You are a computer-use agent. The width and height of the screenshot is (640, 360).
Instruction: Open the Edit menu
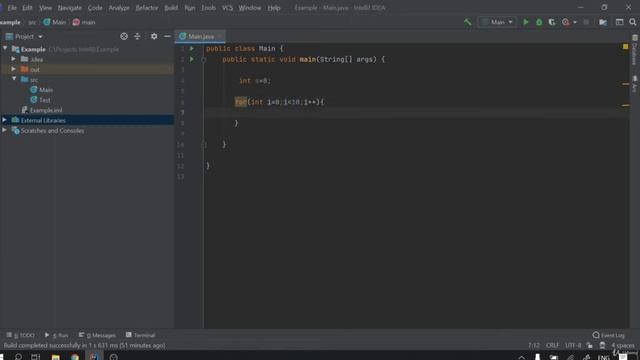coord(27,8)
